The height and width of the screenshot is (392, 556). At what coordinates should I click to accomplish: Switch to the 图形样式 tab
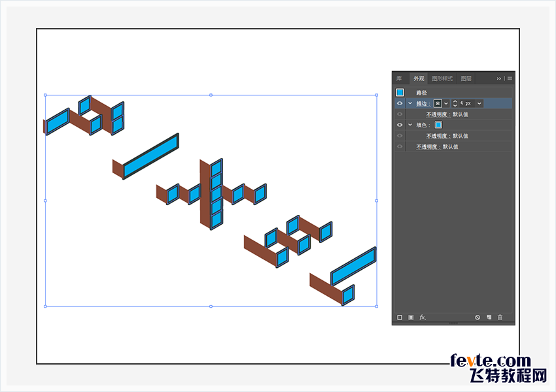tap(442, 78)
